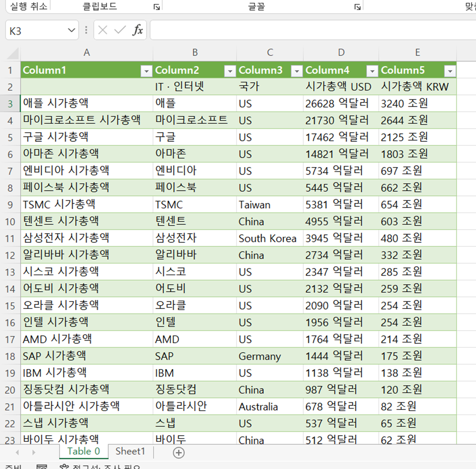Open the Font group dialog launcher
Viewport: 476px width, 469px height.
358,7
